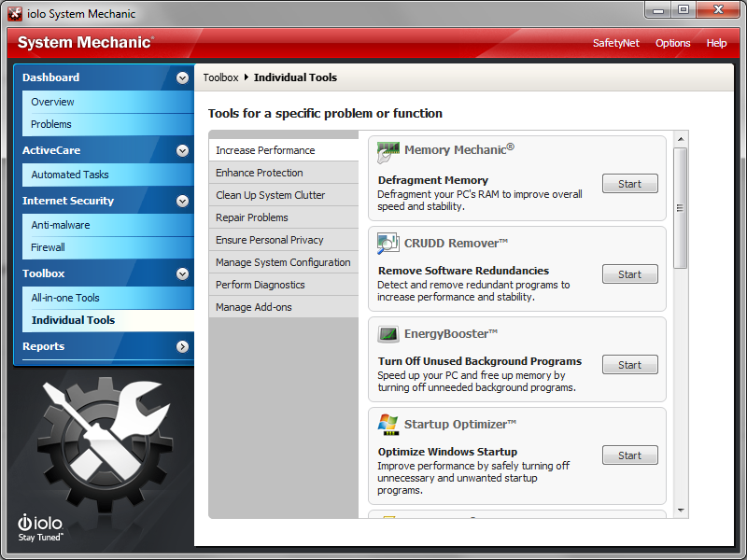Collapse the Dashboard section
The width and height of the screenshot is (747, 560).
pyautogui.click(x=182, y=78)
